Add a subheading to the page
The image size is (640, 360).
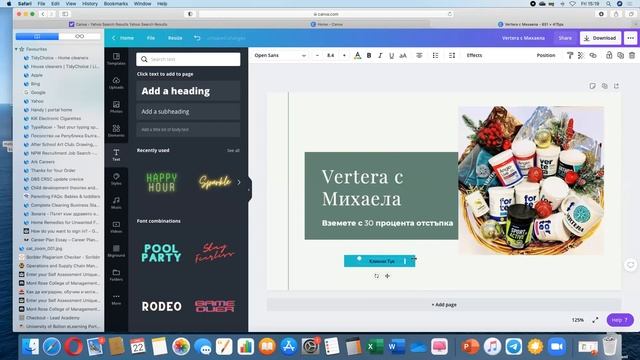[x=188, y=111]
